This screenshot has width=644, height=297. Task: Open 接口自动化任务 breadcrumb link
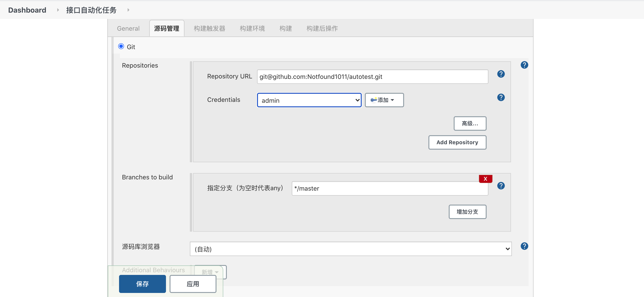click(91, 10)
